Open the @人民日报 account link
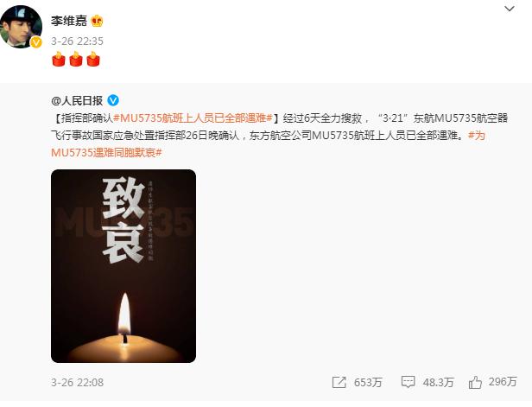Screen dimensions: 532x407 [77, 100]
